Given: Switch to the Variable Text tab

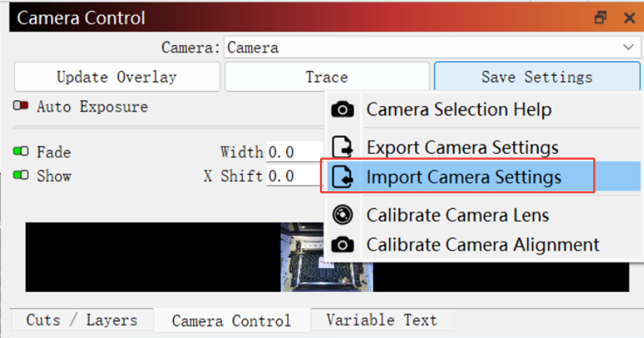Looking at the screenshot, I should (381, 320).
